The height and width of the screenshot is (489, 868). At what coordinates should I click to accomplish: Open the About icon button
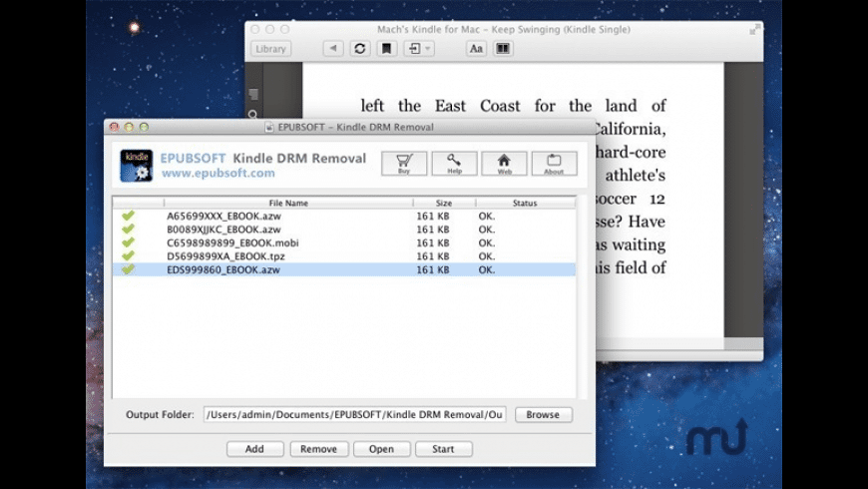coord(554,163)
